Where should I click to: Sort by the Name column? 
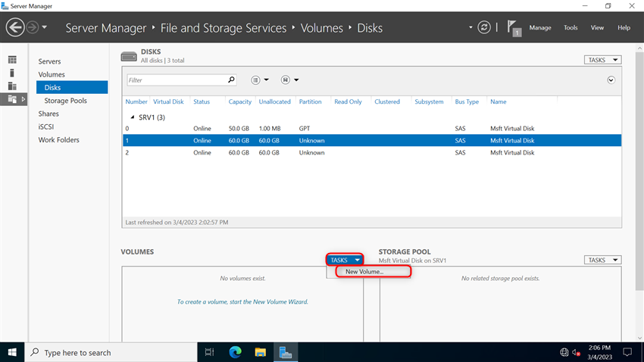coord(499,101)
